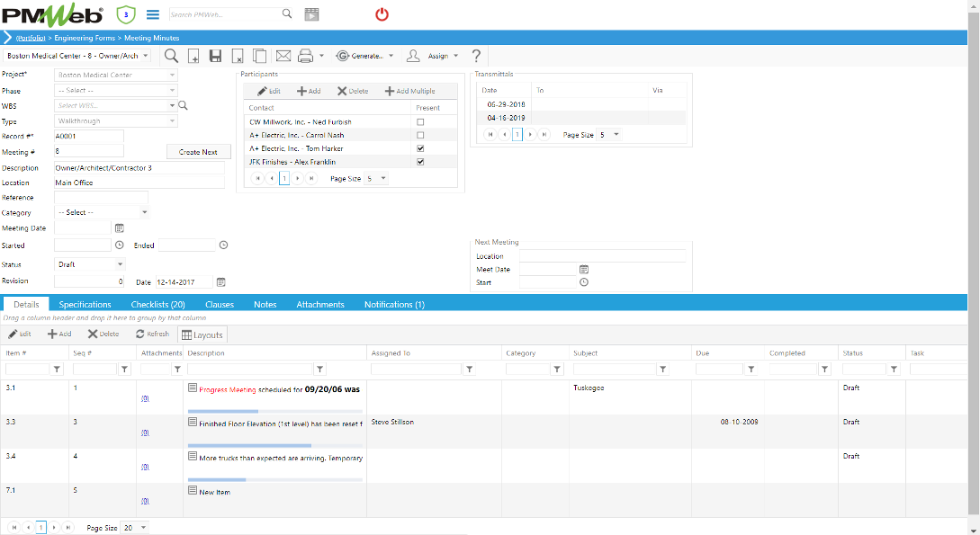
Task: Open attachment icon for item 3.3
Action: (145, 432)
